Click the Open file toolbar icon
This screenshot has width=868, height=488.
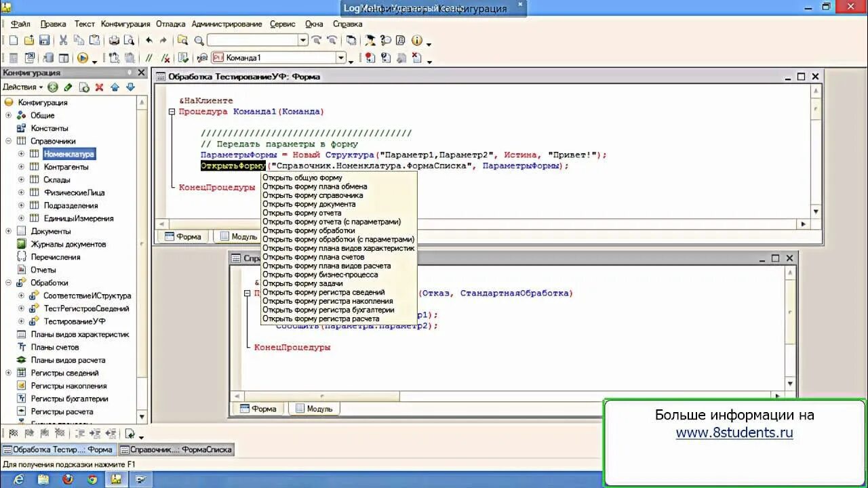tap(28, 41)
